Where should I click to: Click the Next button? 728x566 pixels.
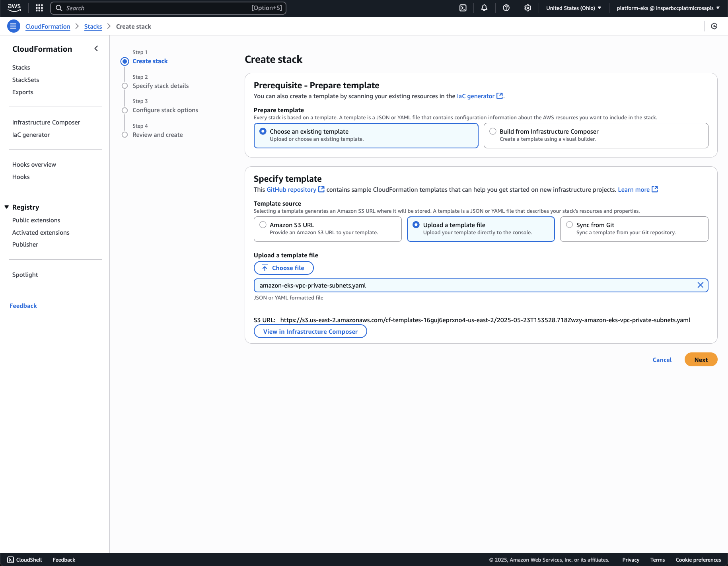click(701, 360)
